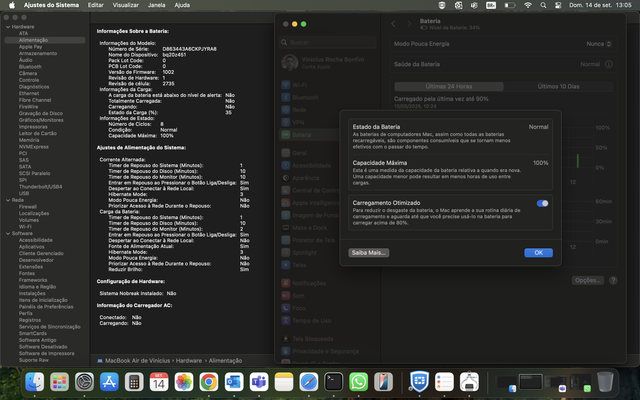This screenshot has height=400, width=640.
Task: Open the Modo Pouca Energia 'Nunca' popup
Action: click(x=598, y=44)
